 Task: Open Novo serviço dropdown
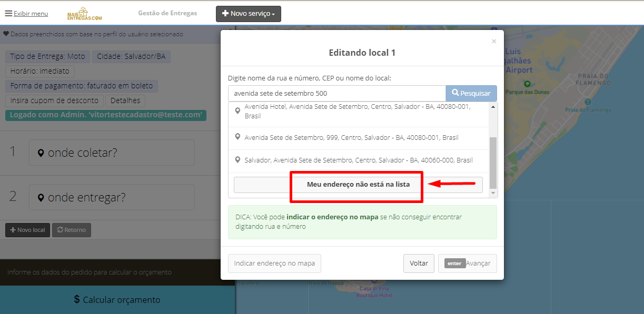(249, 14)
